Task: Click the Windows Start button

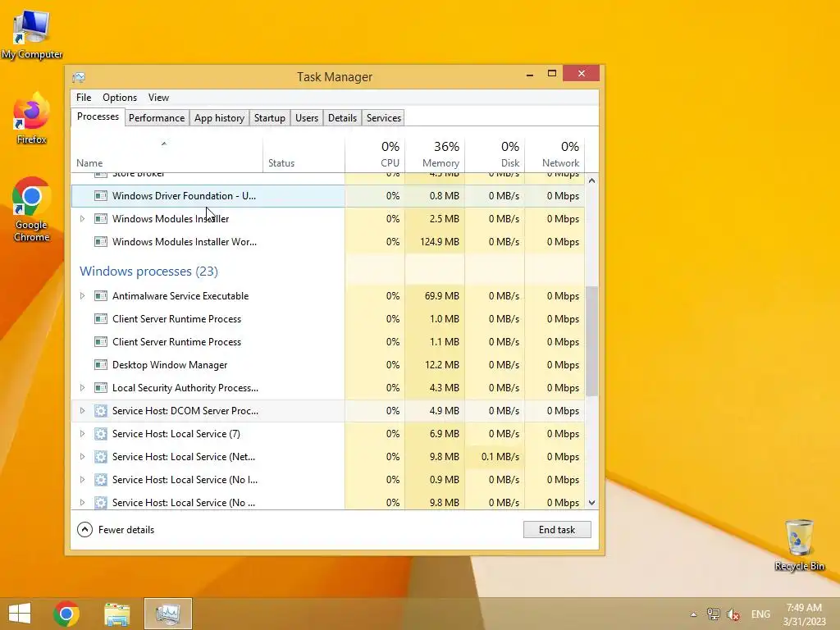Action: (x=20, y=614)
